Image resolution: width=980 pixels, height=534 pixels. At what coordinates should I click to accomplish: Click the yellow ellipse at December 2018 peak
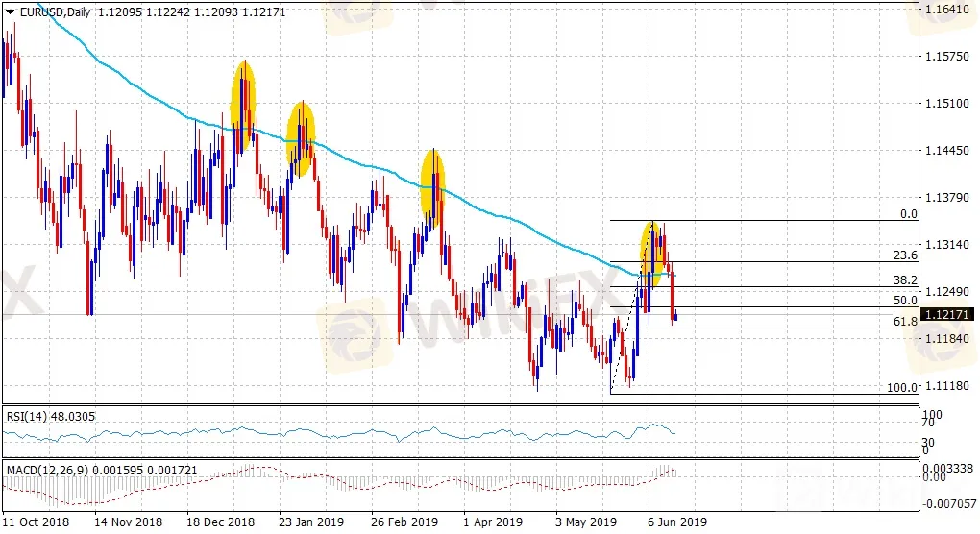click(x=244, y=104)
